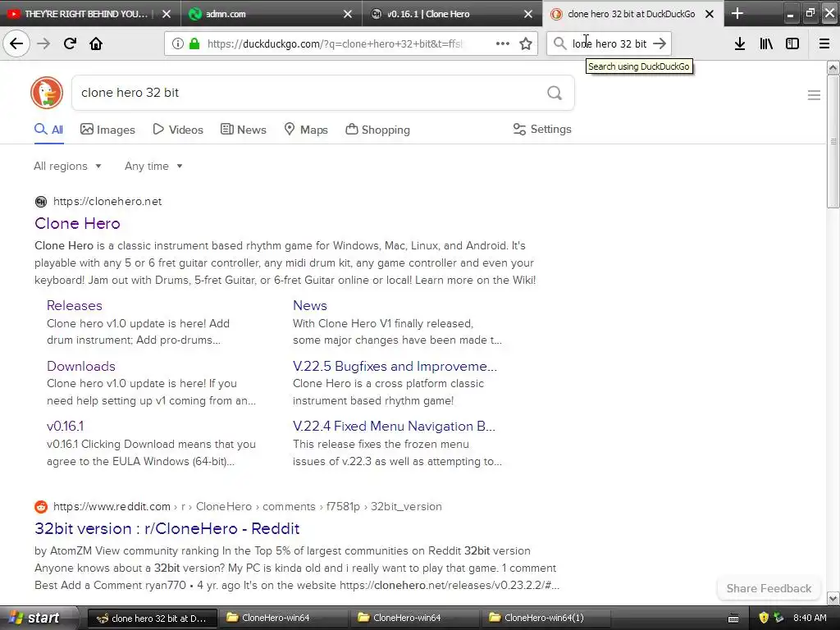The width and height of the screenshot is (840, 630).
Task: Select the Maps search category
Action: tap(306, 129)
